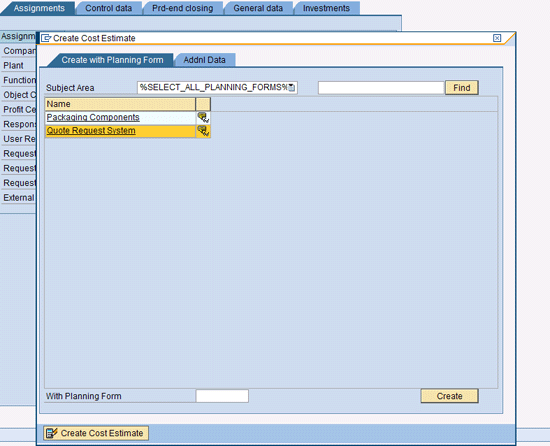Go to the Prd-end closing tab

[182, 8]
